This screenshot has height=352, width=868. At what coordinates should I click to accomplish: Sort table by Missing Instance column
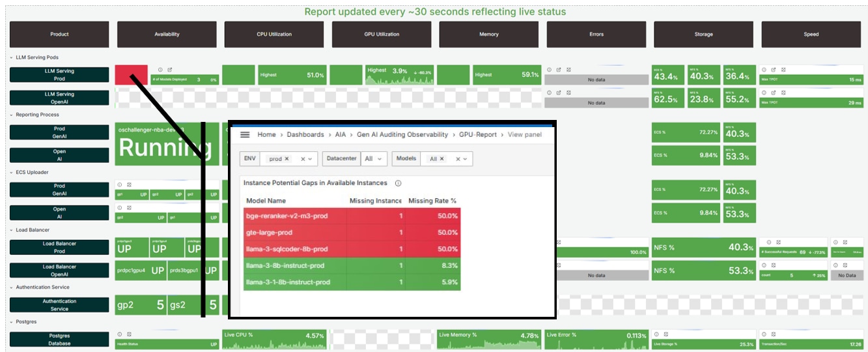(x=376, y=201)
